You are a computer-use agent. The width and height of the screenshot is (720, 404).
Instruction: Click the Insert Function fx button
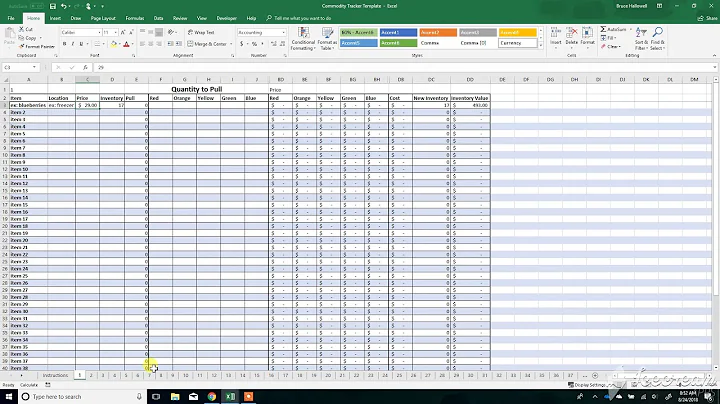click(x=85, y=67)
